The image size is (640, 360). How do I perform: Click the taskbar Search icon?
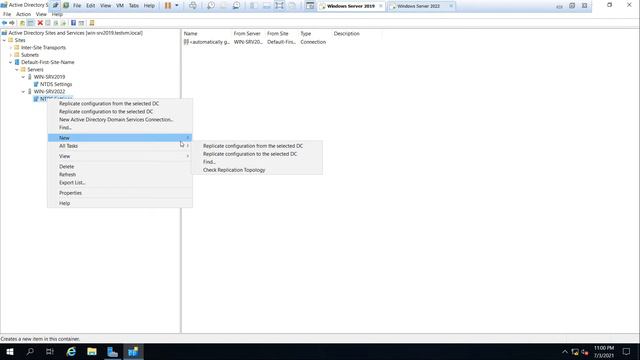point(30,351)
